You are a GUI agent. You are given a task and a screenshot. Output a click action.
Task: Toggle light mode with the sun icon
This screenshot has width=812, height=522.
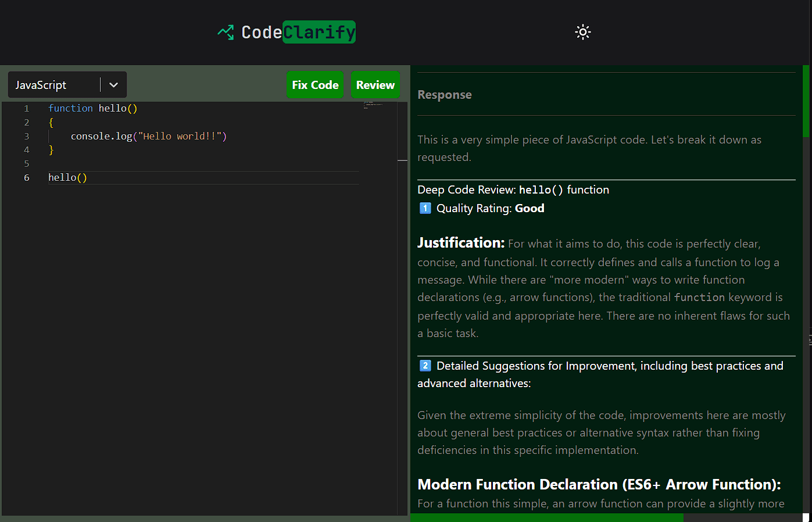point(582,32)
